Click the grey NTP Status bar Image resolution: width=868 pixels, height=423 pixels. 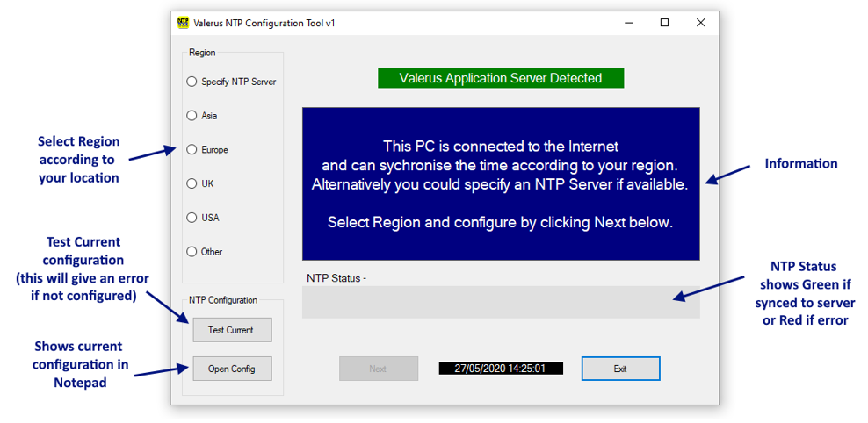point(501,302)
